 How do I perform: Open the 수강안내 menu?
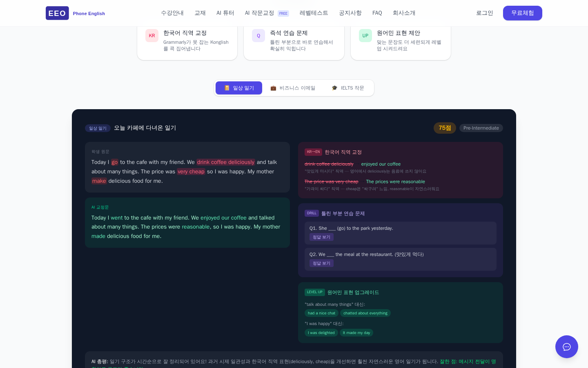[x=172, y=13]
